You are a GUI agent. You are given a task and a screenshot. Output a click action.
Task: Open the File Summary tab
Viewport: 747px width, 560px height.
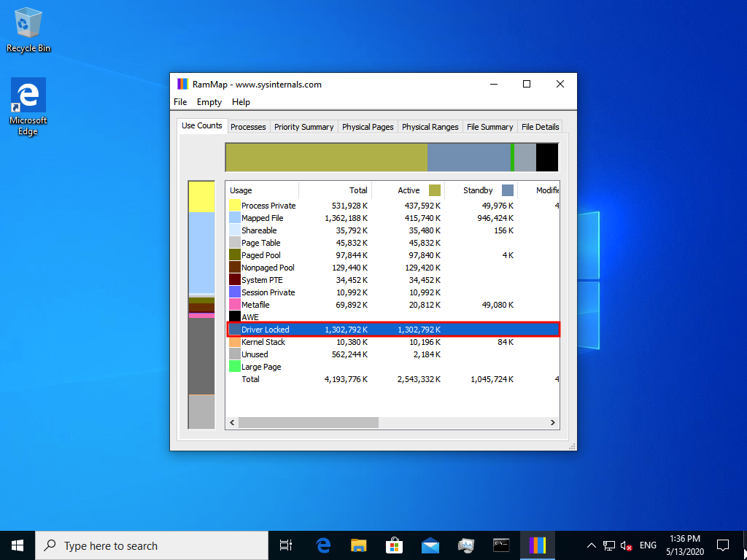pyautogui.click(x=489, y=127)
